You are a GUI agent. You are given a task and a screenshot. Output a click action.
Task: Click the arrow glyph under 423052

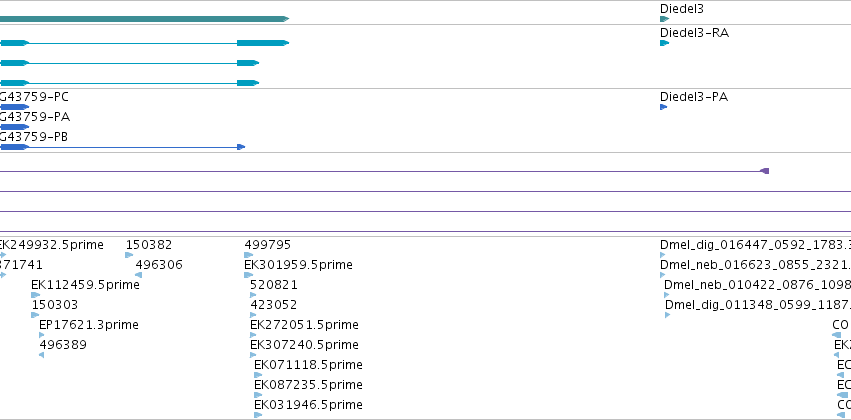click(x=253, y=315)
